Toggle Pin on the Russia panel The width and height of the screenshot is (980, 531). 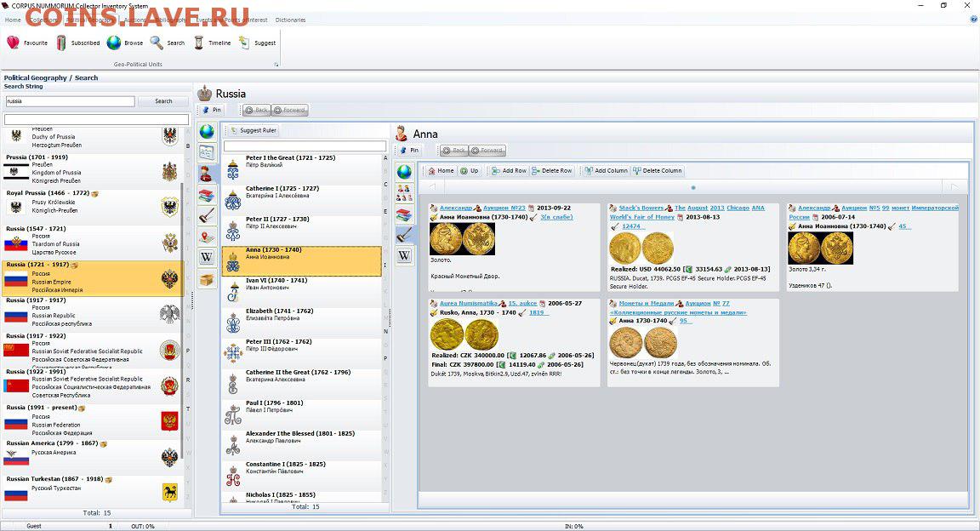[212, 110]
